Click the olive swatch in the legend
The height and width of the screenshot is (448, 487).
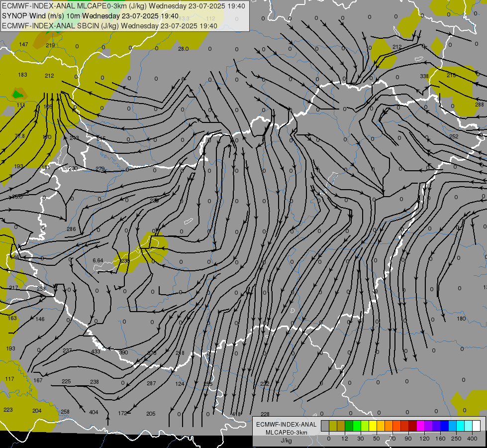(333, 426)
